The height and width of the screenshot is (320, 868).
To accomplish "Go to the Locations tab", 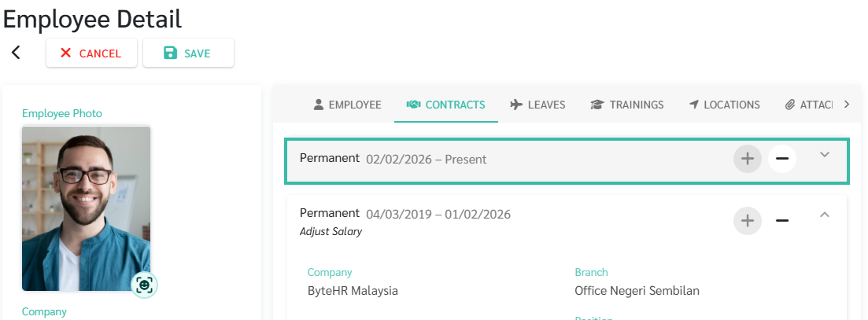I will tap(724, 105).
